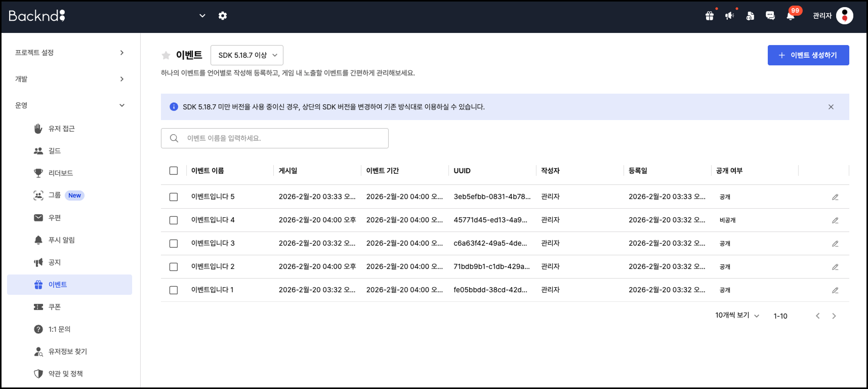Favorite the 이벤트 page with star icon
Image resolution: width=868 pixels, height=389 pixels.
click(x=166, y=55)
